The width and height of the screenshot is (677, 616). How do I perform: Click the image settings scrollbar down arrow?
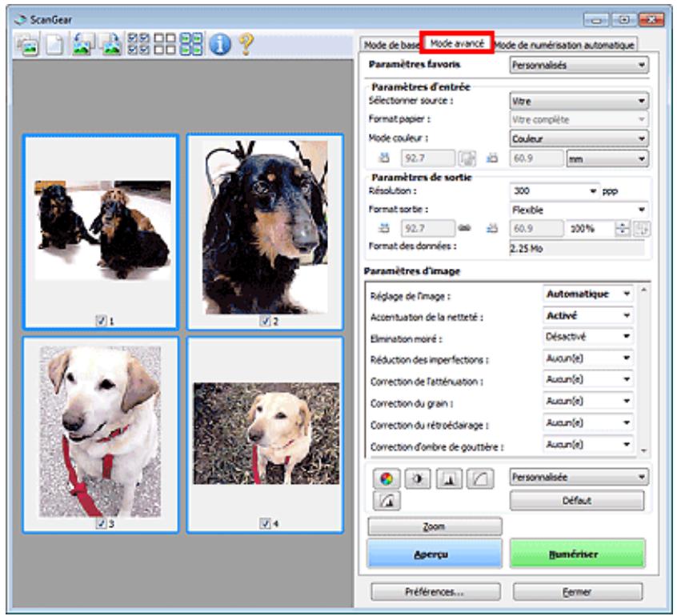click(643, 450)
